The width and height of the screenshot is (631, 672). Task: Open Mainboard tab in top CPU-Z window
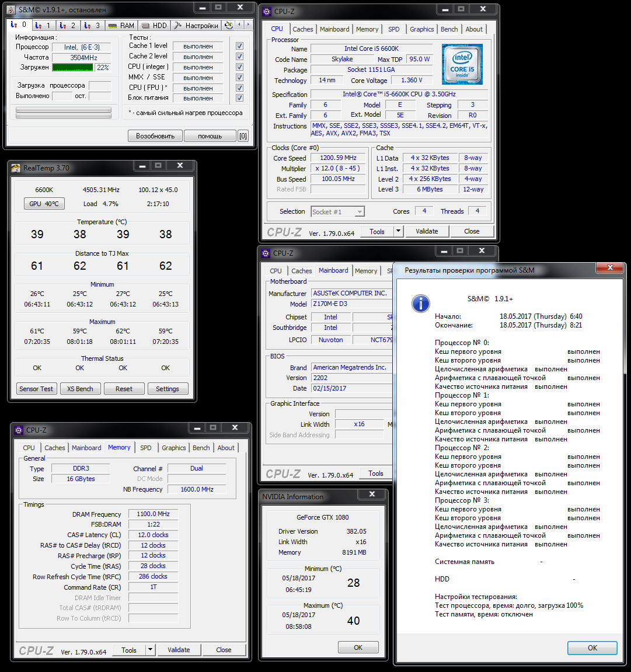pyautogui.click(x=334, y=29)
